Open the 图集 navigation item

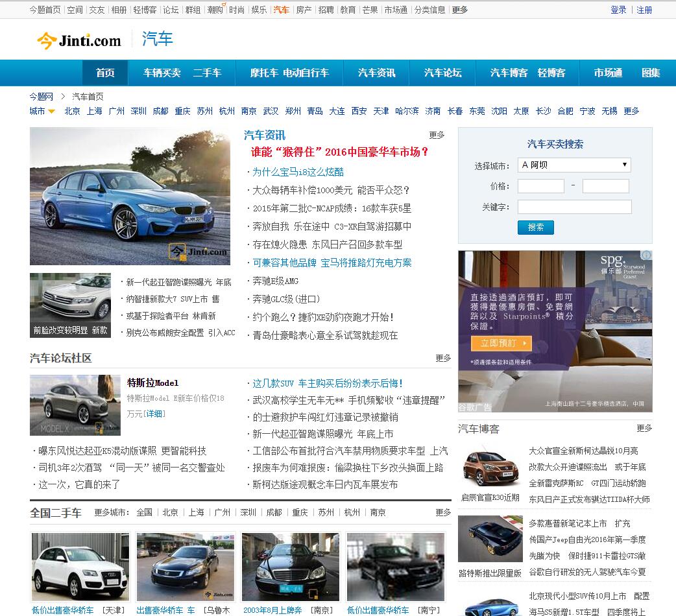point(651,73)
